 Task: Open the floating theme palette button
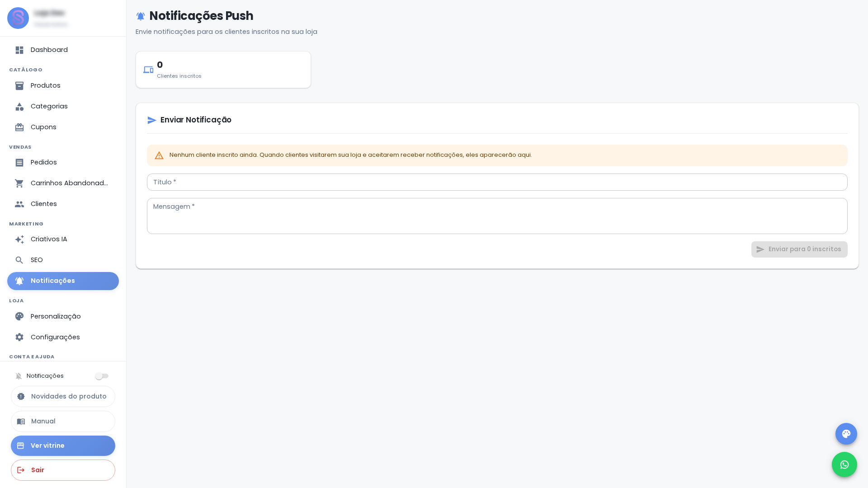(846, 434)
